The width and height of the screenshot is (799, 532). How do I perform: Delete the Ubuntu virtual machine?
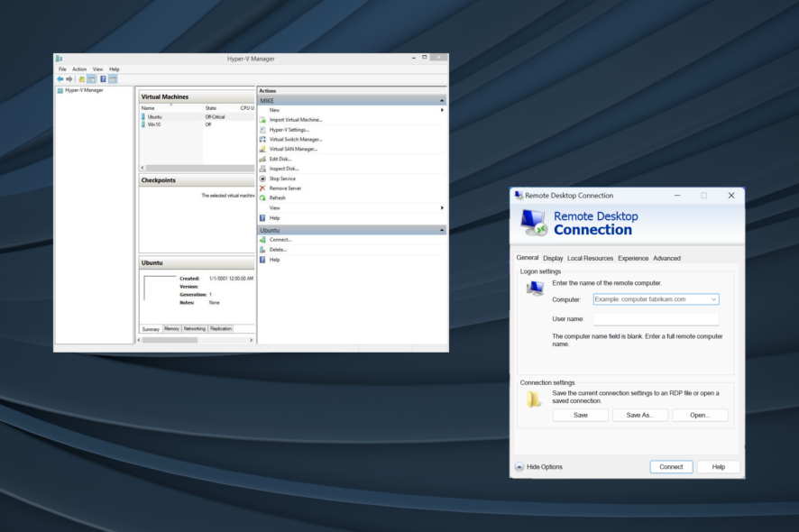pos(279,250)
